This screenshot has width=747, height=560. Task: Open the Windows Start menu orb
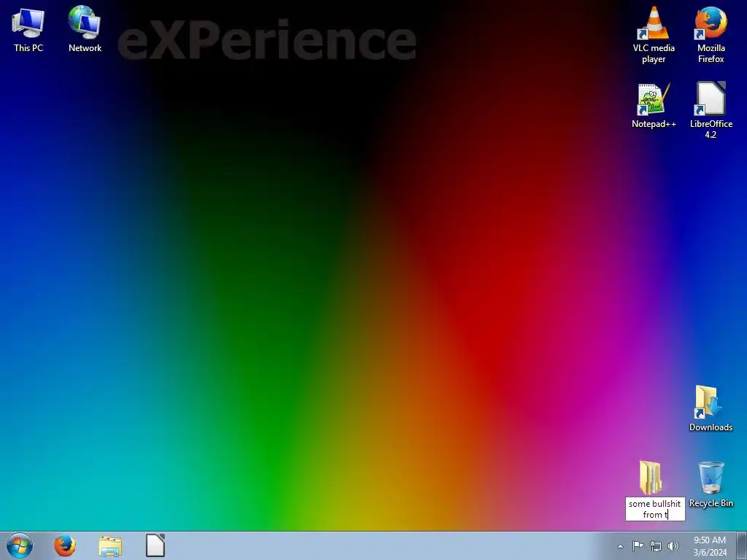click(x=20, y=545)
